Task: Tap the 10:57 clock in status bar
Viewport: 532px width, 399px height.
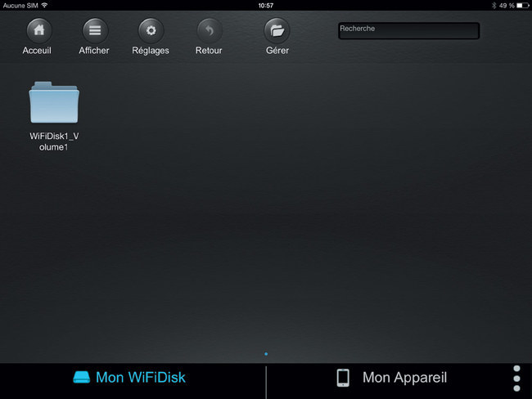Action: (x=266, y=6)
